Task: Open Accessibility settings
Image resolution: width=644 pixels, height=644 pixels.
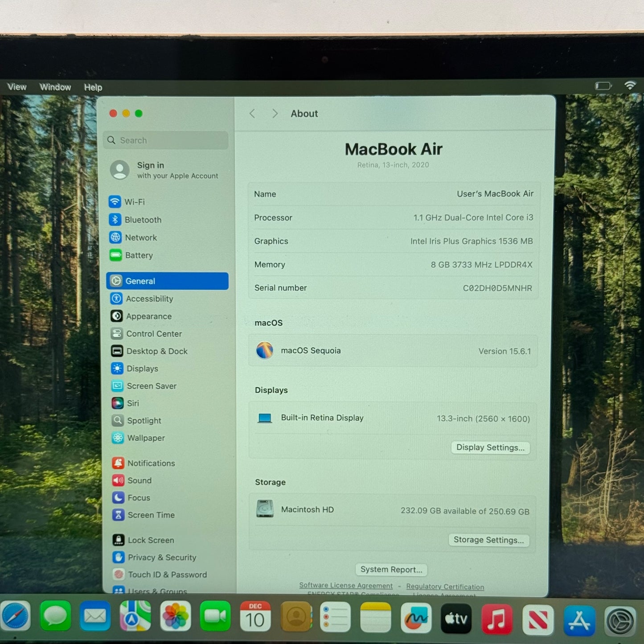Action: 149,299
